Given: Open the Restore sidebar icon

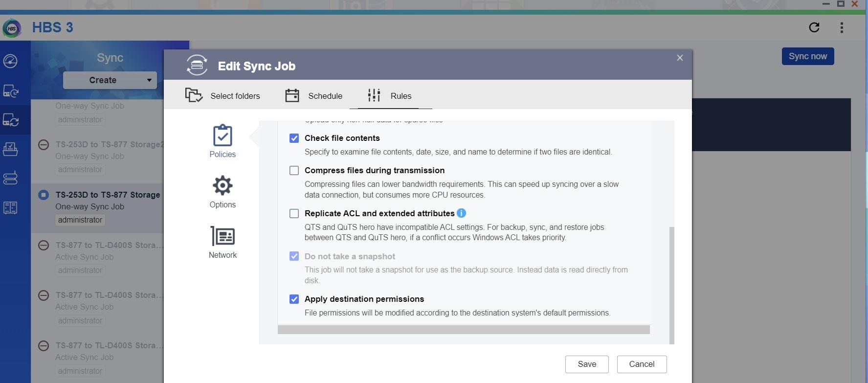Looking at the screenshot, I should 11,149.
